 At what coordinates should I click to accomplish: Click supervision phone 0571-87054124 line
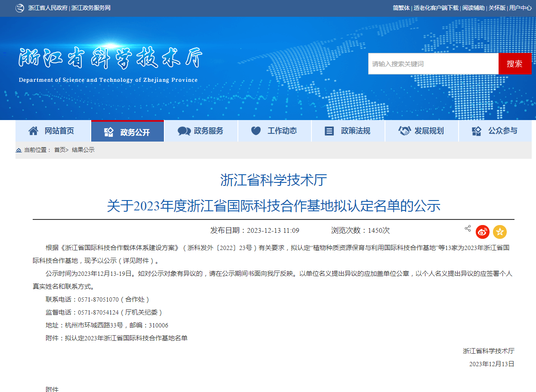[104, 312]
